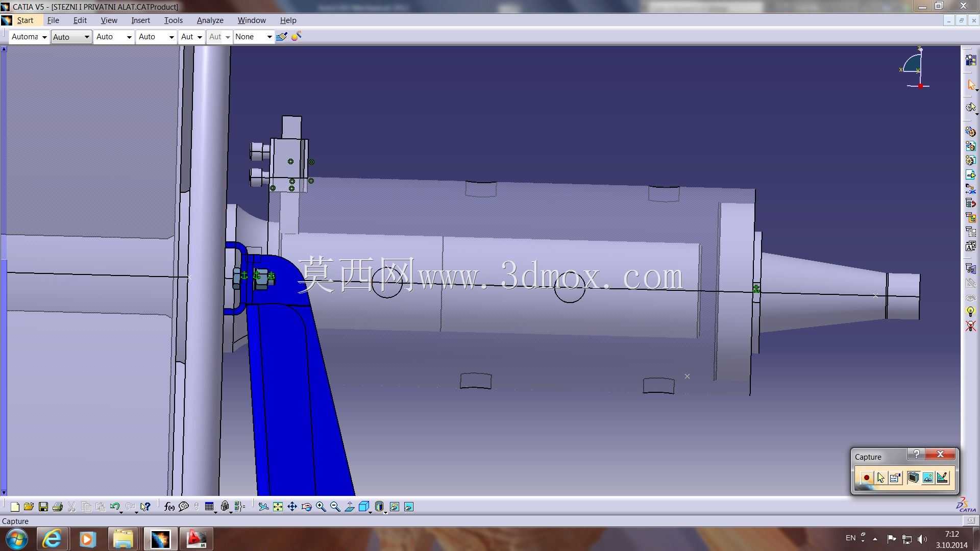Image resolution: width=980 pixels, height=551 pixels.
Task: Open the narrow Aut dropdown
Action: pyautogui.click(x=191, y=37)
